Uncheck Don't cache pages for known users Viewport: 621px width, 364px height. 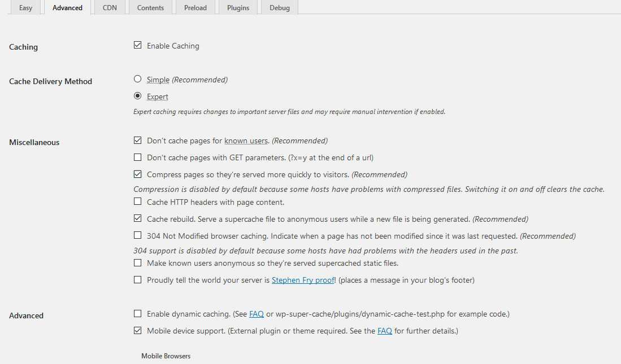(138, 140)
